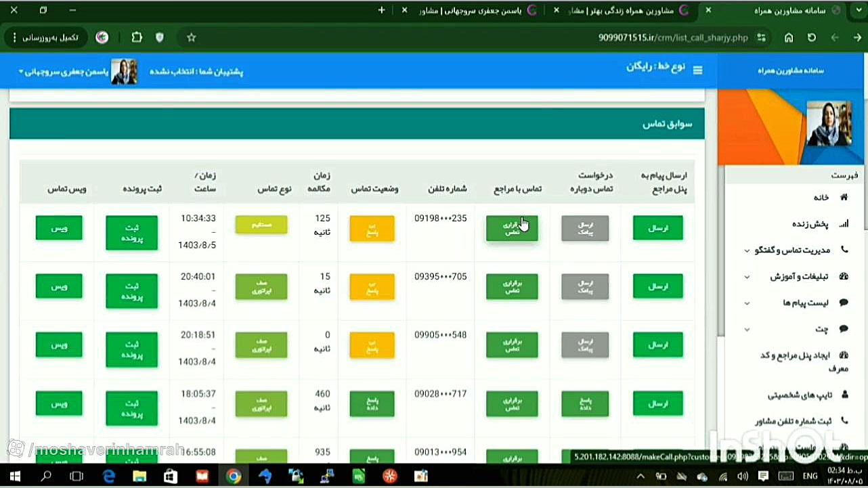Open پخش زنده in the sidebar menu
Screen dimensions: 868x488
click(810, 224)
